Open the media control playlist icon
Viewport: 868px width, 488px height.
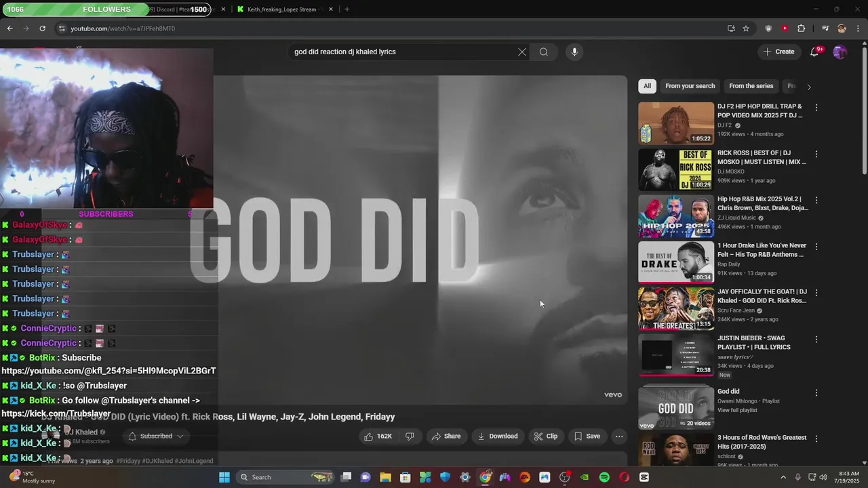click(825, 28)
